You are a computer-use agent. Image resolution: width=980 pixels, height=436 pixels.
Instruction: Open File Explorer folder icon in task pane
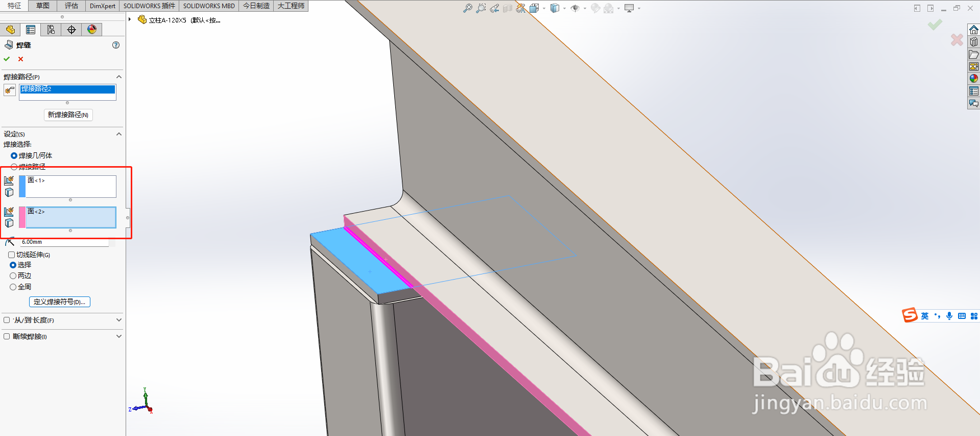click(974, 54)
